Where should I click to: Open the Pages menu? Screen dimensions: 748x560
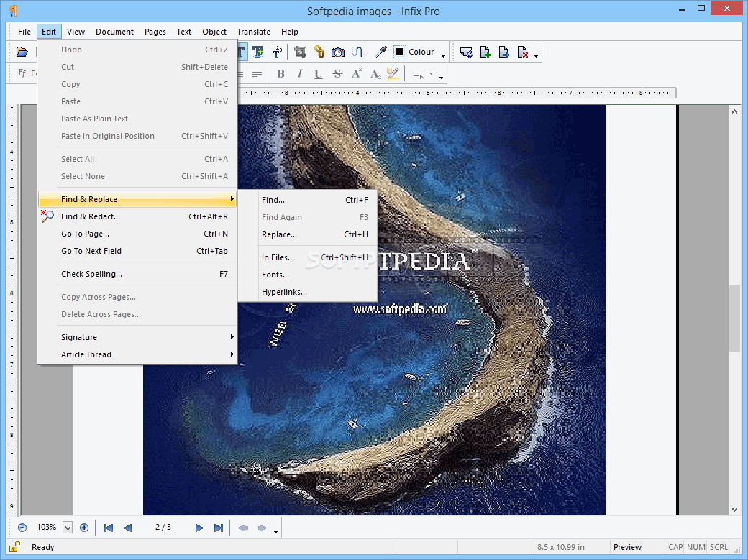(155, 32)
